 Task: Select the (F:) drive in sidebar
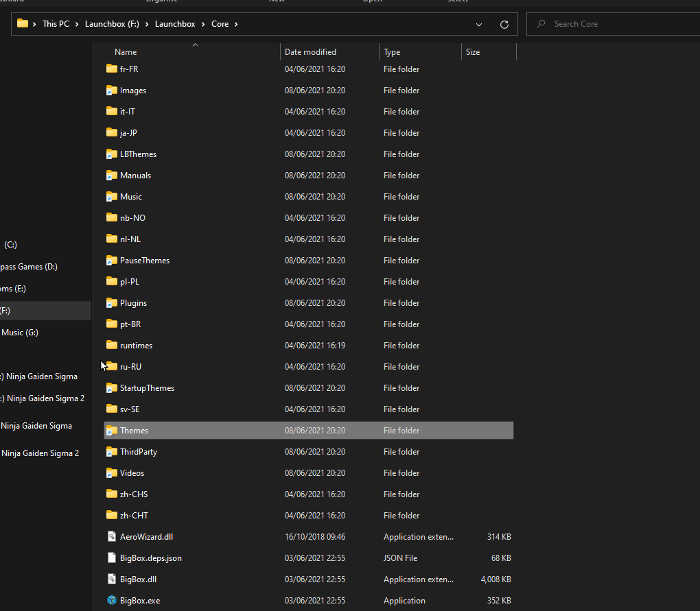[45, 311]
